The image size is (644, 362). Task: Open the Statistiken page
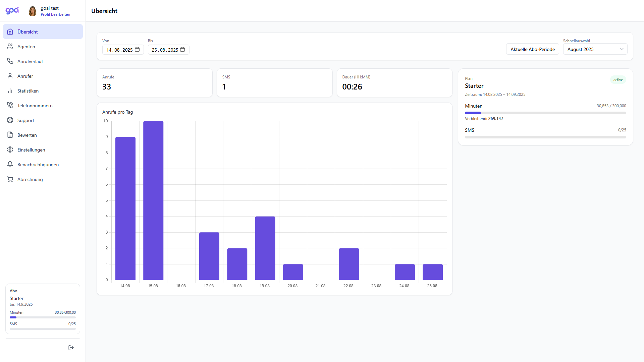coord(28,91)
